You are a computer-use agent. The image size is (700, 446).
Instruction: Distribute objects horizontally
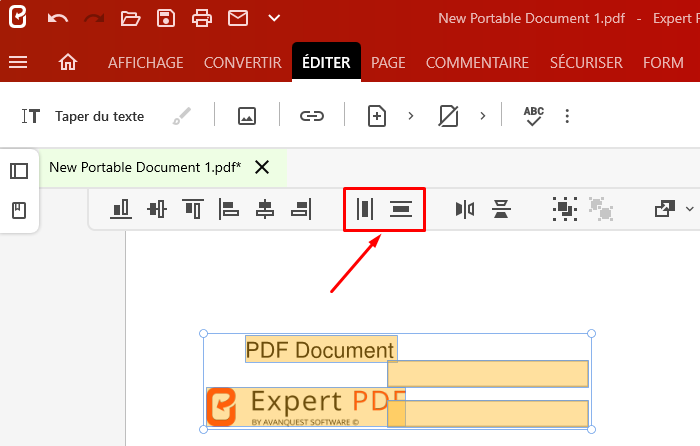pyautogui.click(x=365, y=209)
